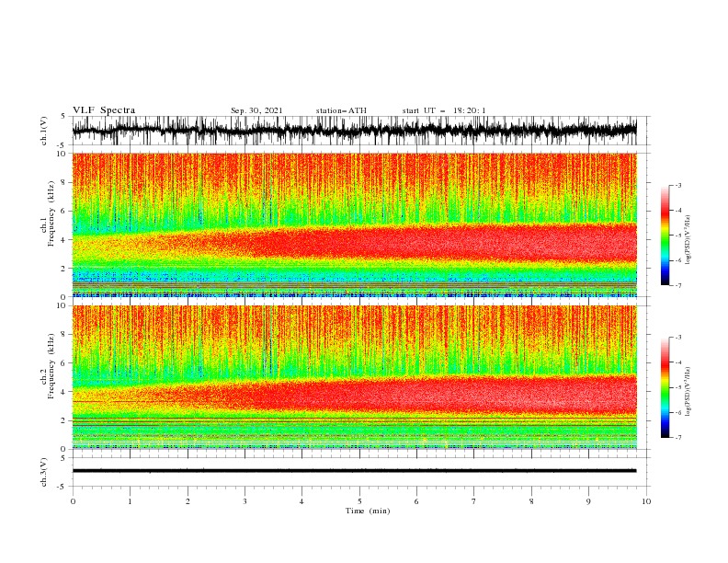Click the '6' tick label on time axis
The height and width of the screenshot is (563, 728).
(416, 501)
